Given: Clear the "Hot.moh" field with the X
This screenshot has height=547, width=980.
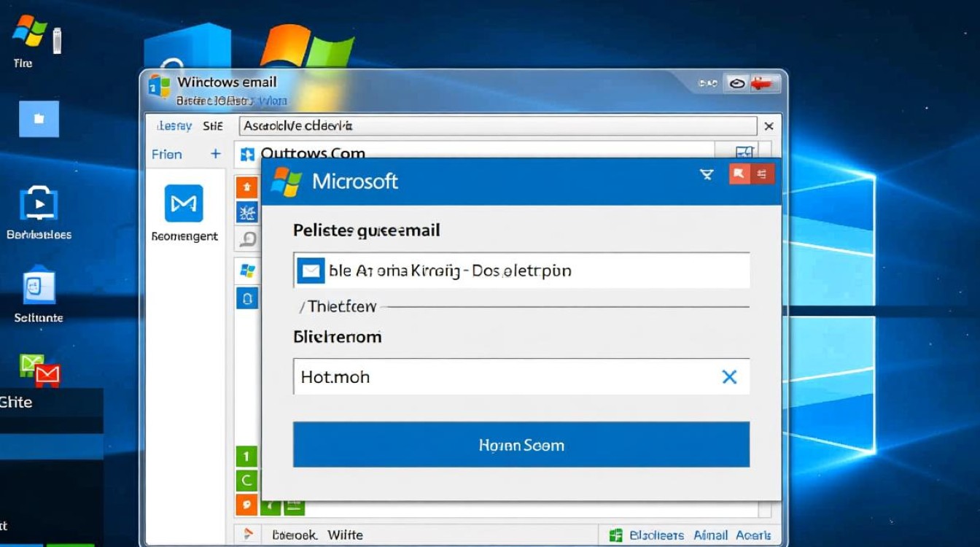Looking at the screenshot, I should (x=728, y=377).
